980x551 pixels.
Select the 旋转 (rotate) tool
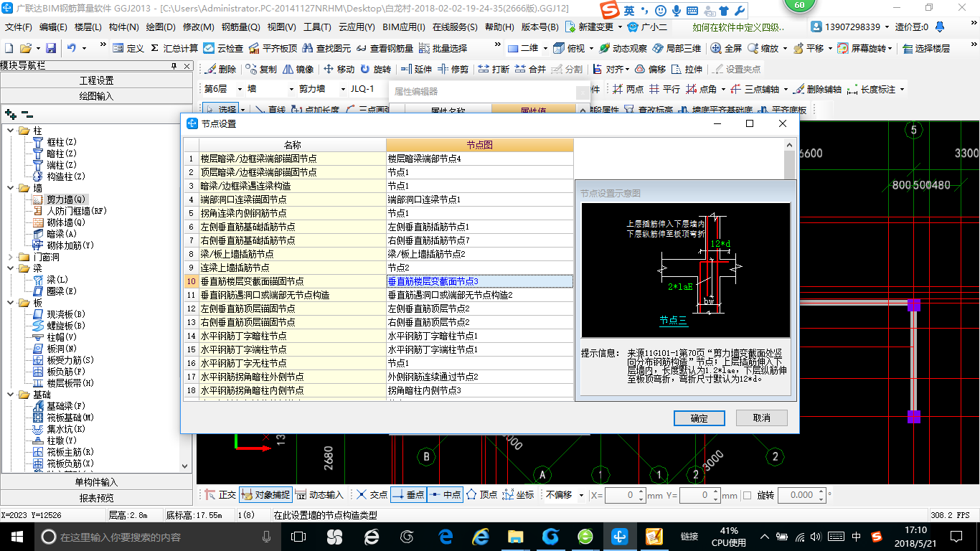(375, 70)
